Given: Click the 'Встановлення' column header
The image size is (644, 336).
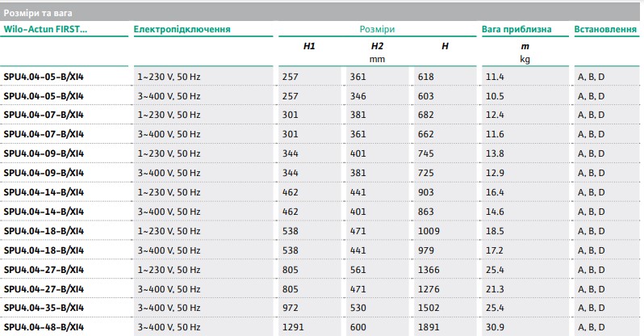Looking at the screenshot, I should tap(604, 30).
